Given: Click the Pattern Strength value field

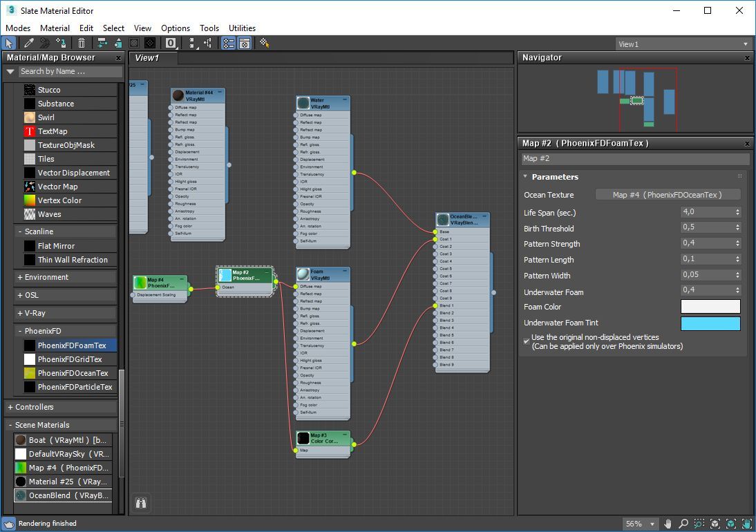Looking at the screenshot, I should point(708,243).
